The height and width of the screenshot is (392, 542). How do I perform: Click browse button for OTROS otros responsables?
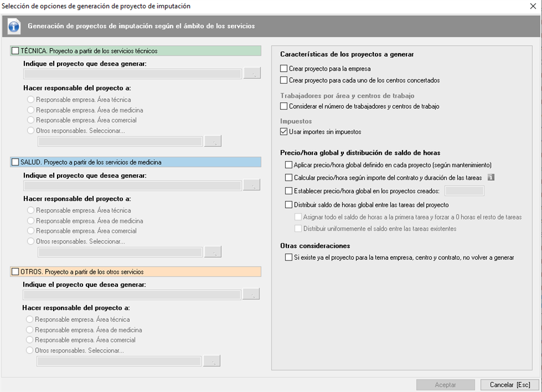pyautogui.click(x=212, y=361)
